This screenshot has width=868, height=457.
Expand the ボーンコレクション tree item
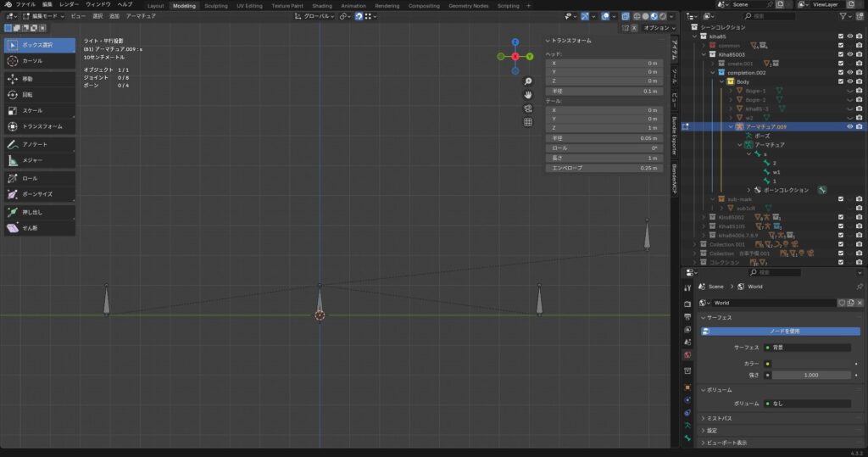pyautogui.click(x=748, y=190)
